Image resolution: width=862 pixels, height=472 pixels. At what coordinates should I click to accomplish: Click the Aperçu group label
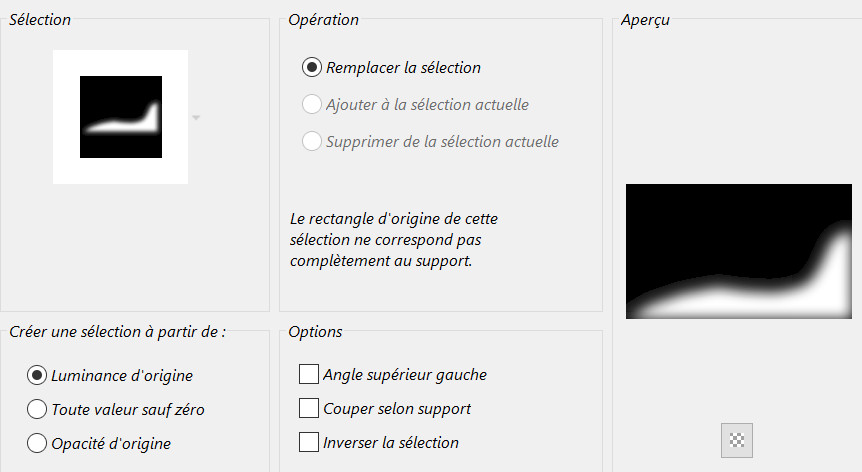(645, 20)
